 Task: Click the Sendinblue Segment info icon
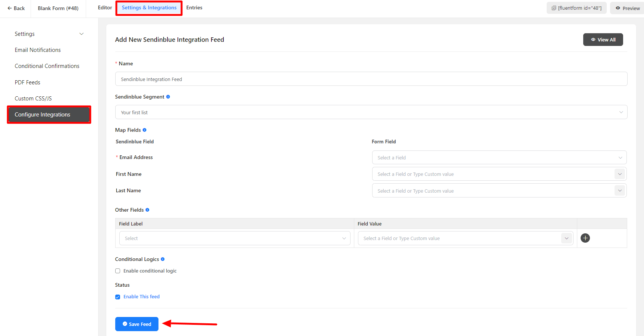[x=168, y=97]
